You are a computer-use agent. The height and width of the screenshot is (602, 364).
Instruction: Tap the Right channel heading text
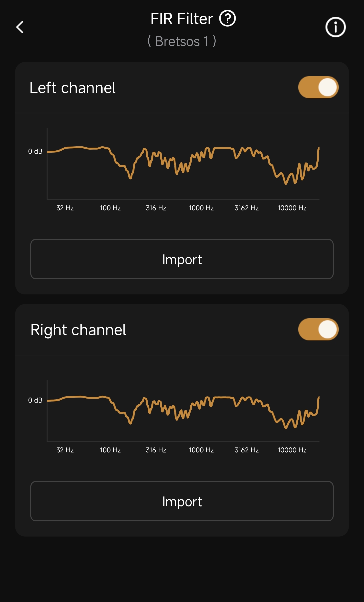[78, 330]
